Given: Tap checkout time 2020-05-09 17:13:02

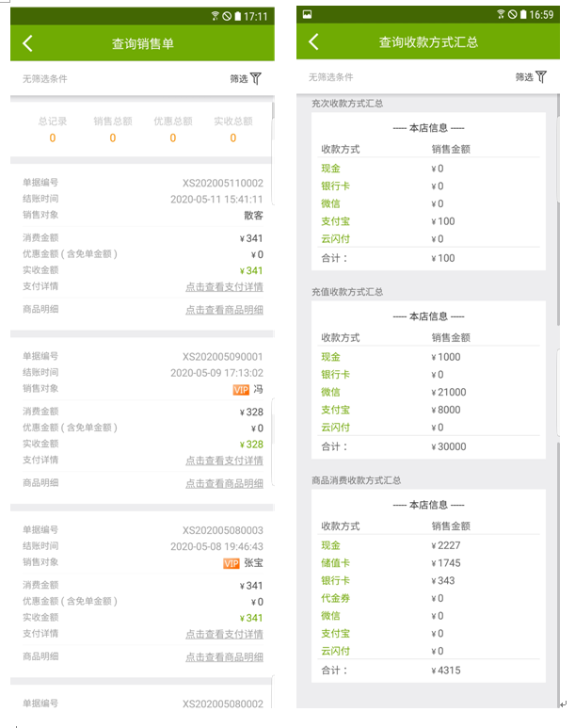Looking at the screenshot, I should point(216,373).
